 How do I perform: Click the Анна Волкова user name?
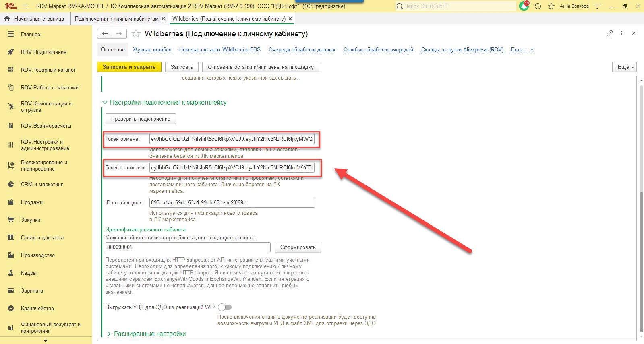pos(574,6)
